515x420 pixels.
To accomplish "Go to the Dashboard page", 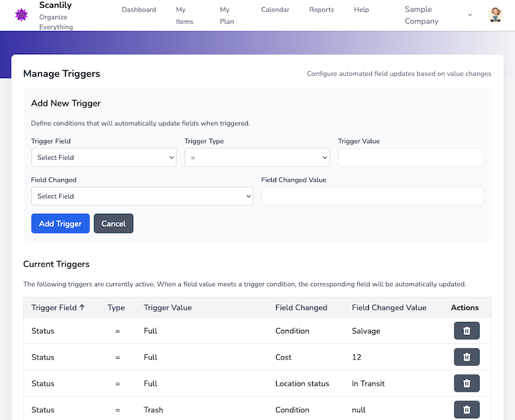I will click(x=138, y=10).
